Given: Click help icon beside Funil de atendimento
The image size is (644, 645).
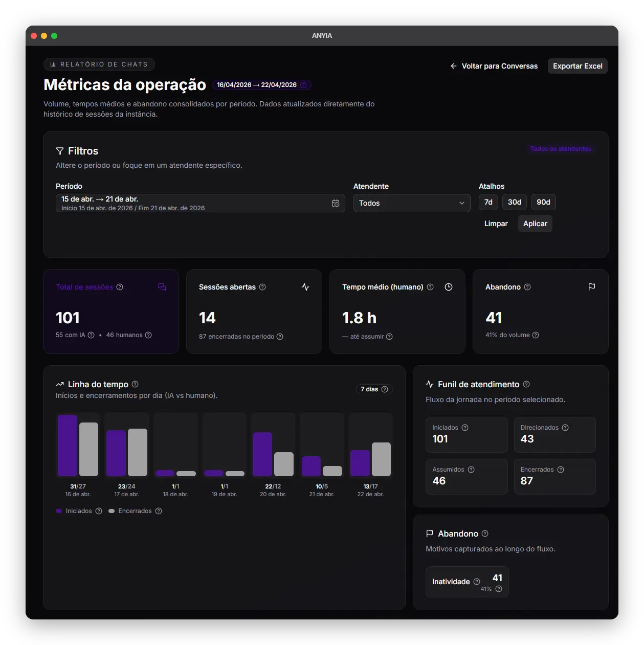Looking at the screenshot, I should 526,384.
